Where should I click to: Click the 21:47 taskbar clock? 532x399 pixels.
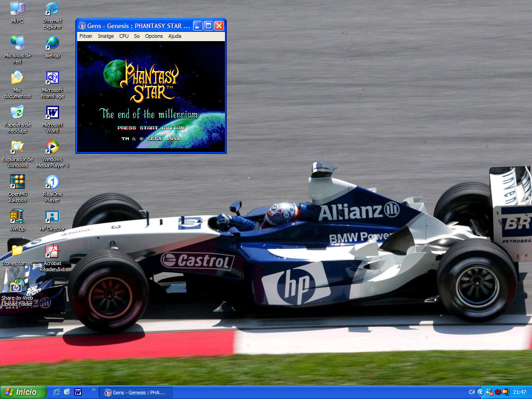(x=520, y=392)
